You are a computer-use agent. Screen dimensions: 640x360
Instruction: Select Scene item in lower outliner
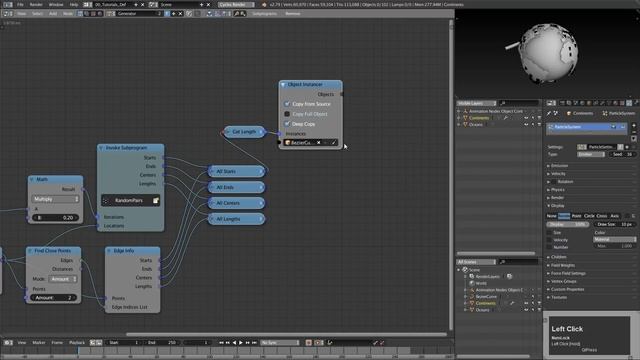click(474, 270)
